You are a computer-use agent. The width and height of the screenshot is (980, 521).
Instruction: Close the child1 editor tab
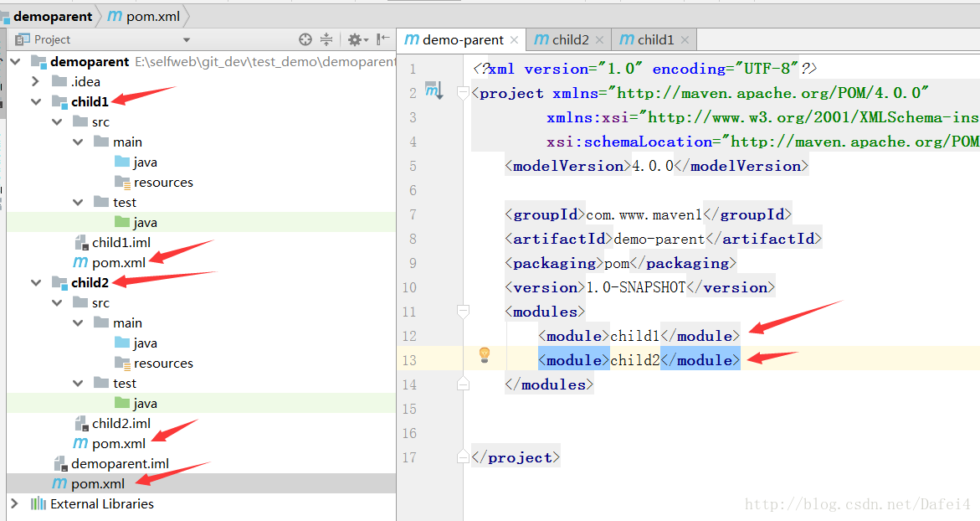click(685, 40)
